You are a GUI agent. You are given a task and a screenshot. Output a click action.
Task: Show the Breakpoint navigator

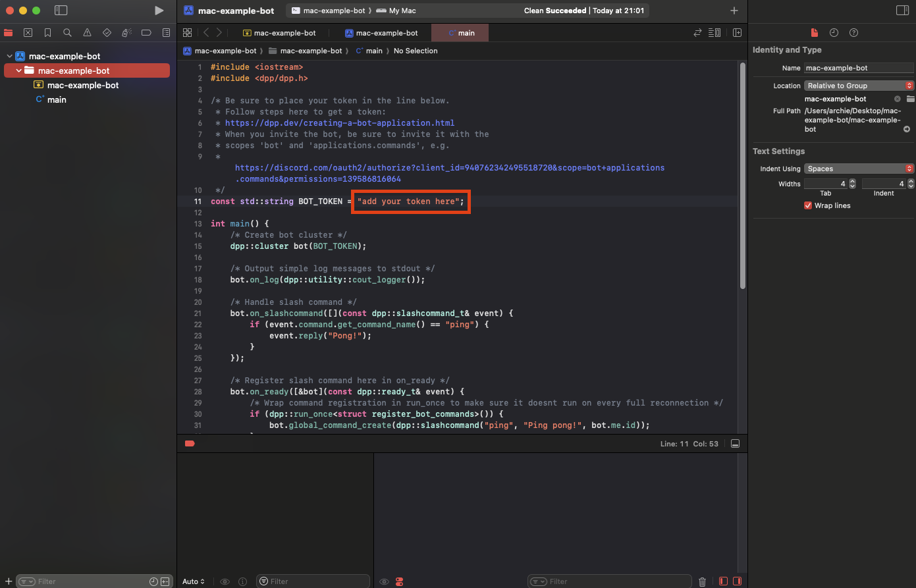click(x=146, y=33)
